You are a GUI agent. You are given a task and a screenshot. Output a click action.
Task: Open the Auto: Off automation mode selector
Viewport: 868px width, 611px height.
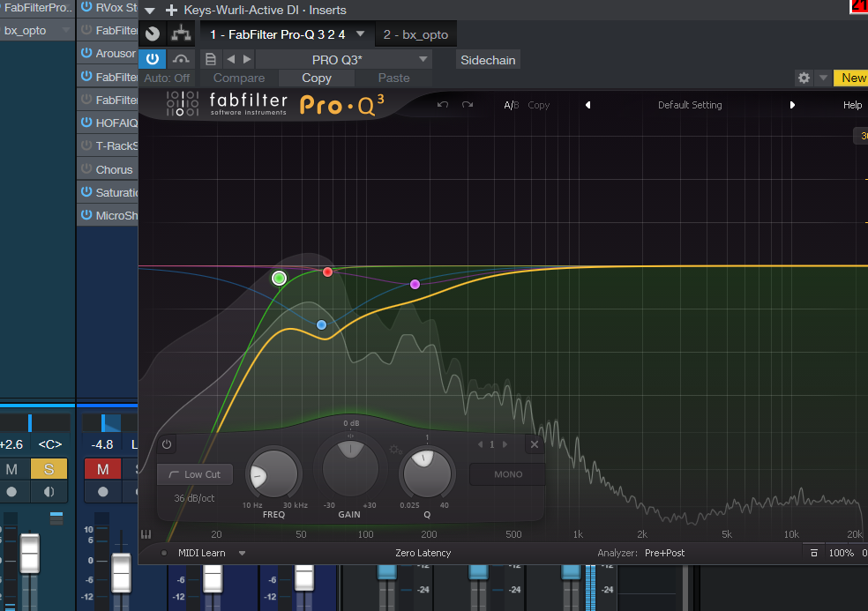click(x=167, y=78)
